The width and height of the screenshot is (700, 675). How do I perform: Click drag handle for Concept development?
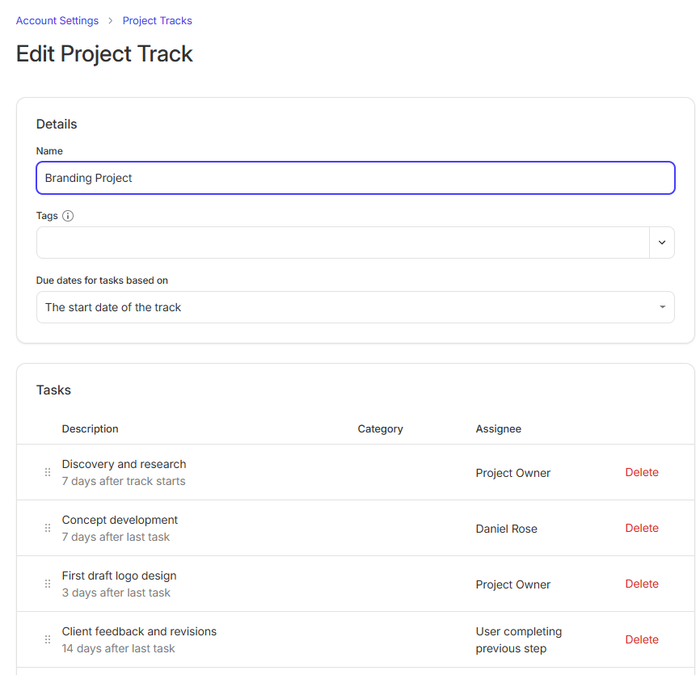pos(47,528)
